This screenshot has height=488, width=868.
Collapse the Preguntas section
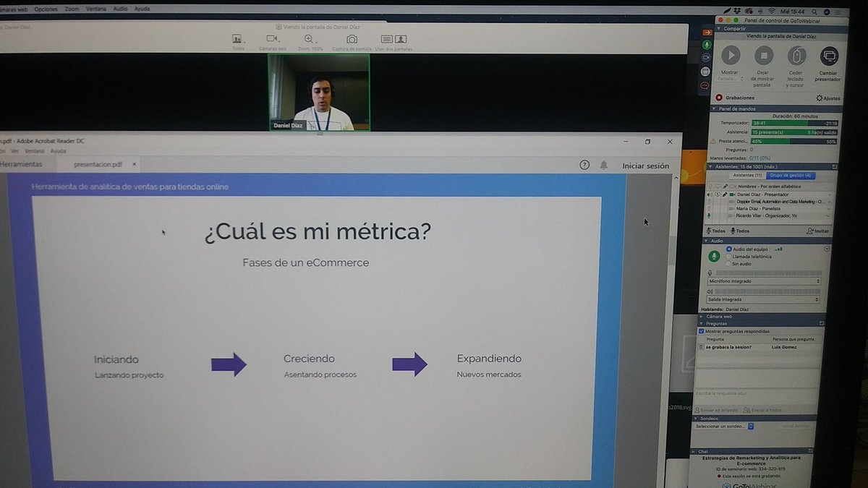(700, 323)
